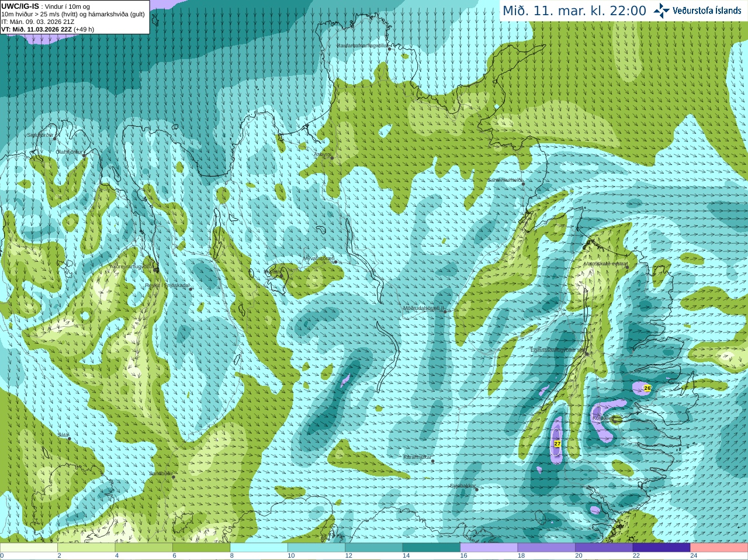Click the pink above-24 m/s legend swatch
748x560 pixels.
click(719, 547)
